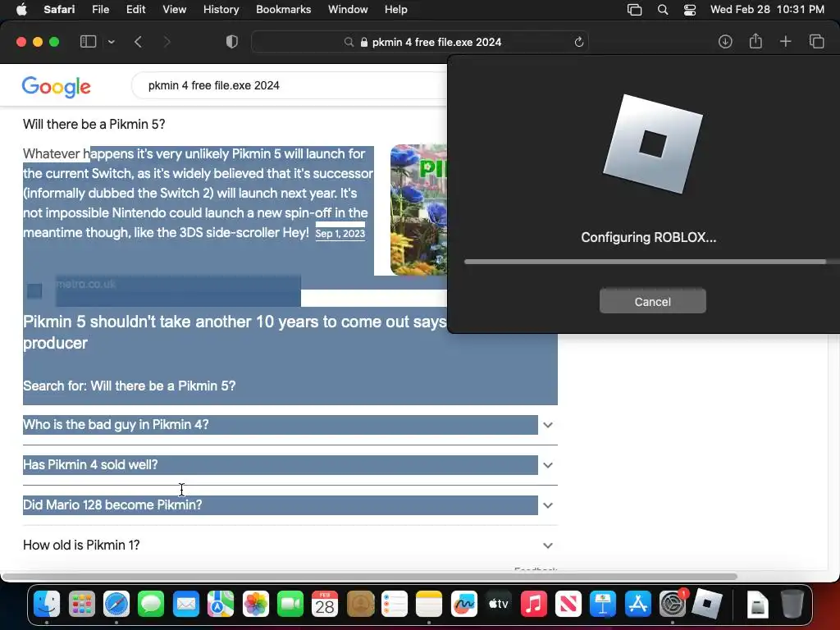The height and width of the screenshot is (630, 840).
Task: Open Notes from the Dock
Action: (429, 605)
